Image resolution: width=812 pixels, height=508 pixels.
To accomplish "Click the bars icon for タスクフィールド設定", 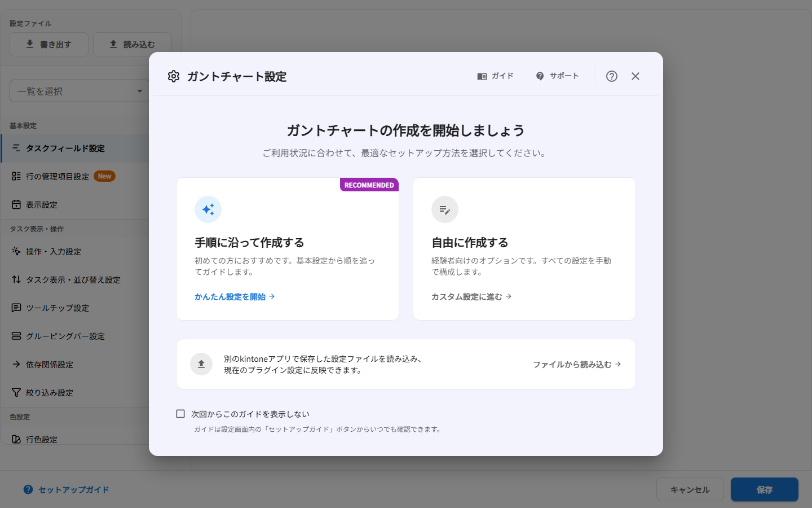I will [16, 148].
